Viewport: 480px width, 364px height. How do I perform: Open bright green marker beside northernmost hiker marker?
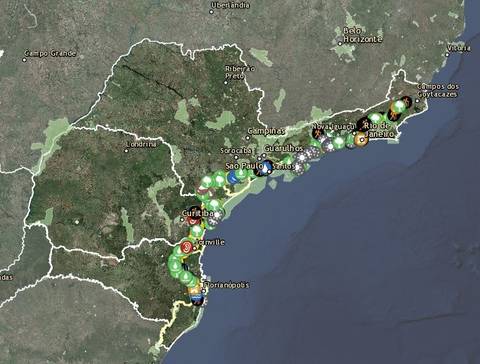point(398,107)
